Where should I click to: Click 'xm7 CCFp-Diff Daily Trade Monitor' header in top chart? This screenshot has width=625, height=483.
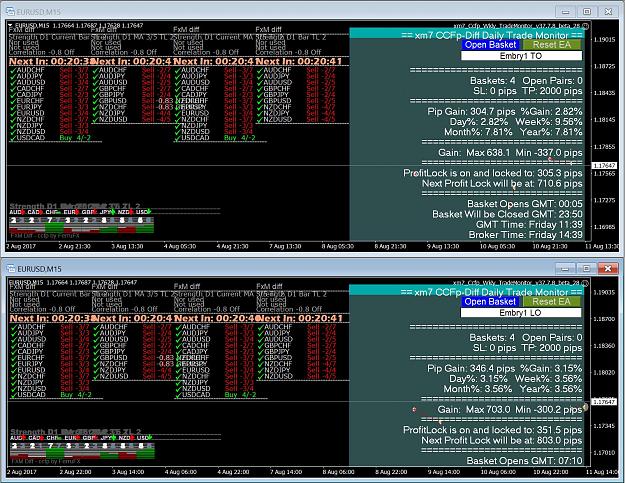492,35
